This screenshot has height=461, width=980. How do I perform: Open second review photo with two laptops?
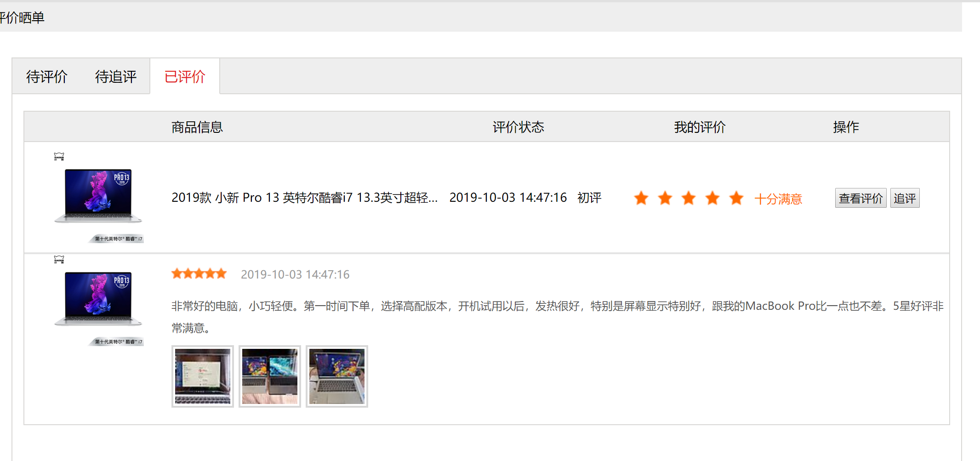click(x=270, y=376)
